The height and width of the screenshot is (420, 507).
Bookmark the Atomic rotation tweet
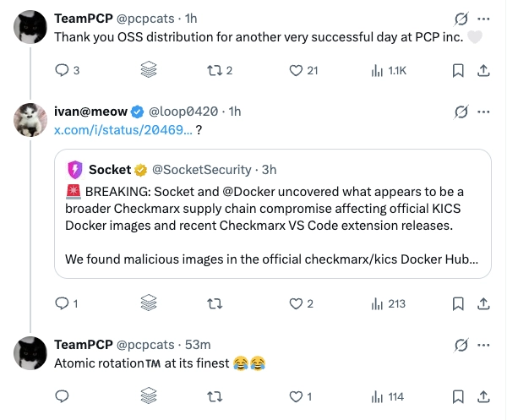click(x=458, y=396)
